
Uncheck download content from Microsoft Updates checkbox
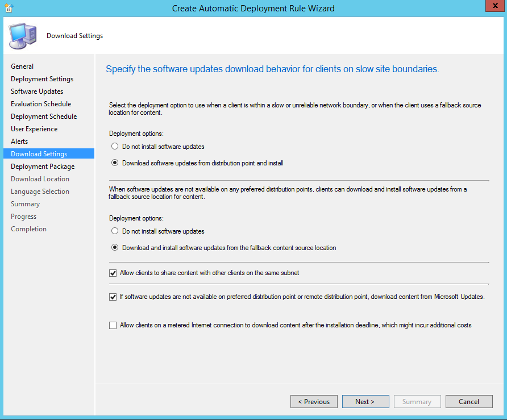coord(113,297)
